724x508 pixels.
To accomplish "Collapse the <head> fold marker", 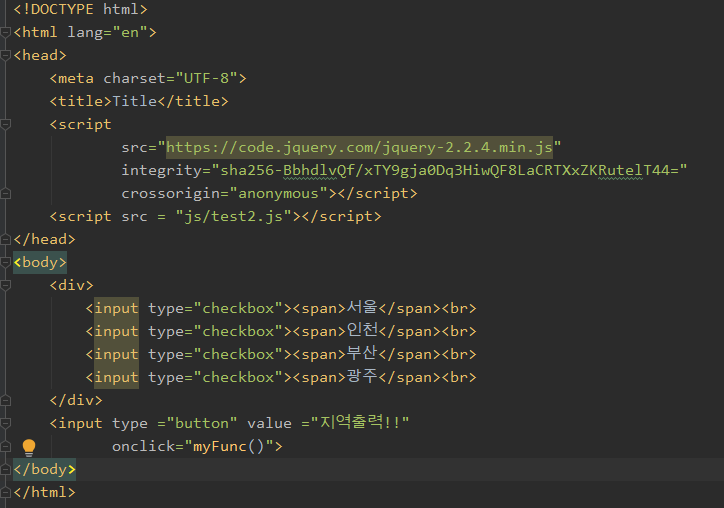I will 5,55.
